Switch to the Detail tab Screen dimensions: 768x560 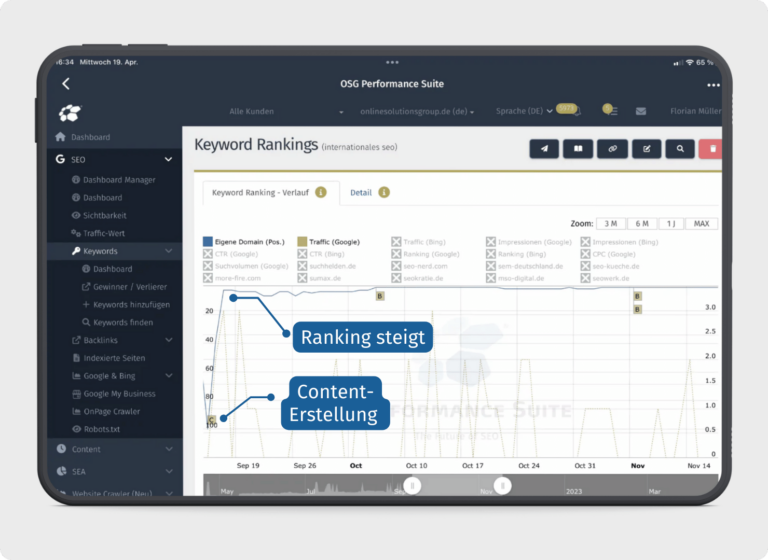[x=361, y=193]
